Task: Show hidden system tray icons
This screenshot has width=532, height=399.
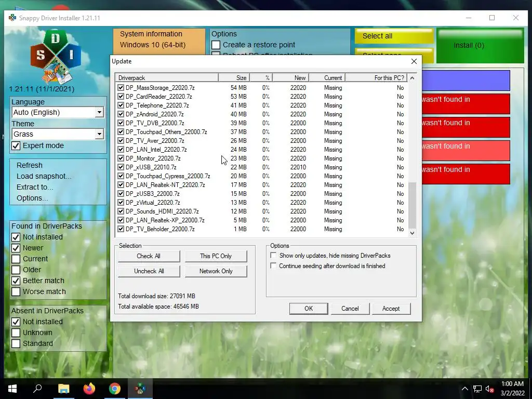Action: coord(465,389)
